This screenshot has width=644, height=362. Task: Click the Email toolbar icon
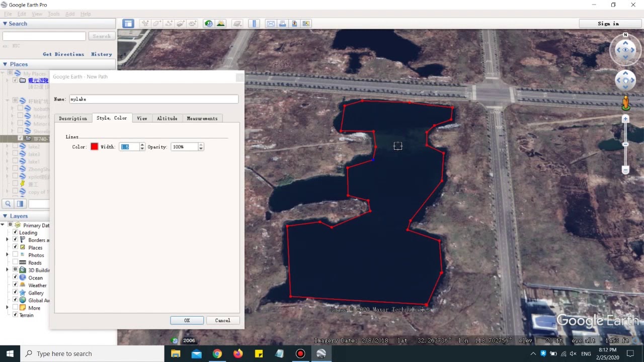[271, 24]
